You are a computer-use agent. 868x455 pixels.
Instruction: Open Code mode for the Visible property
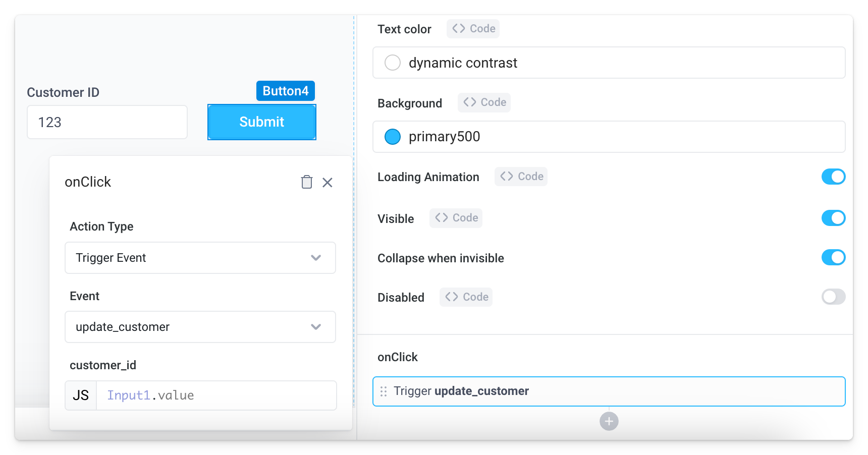(x=455, y=217)
